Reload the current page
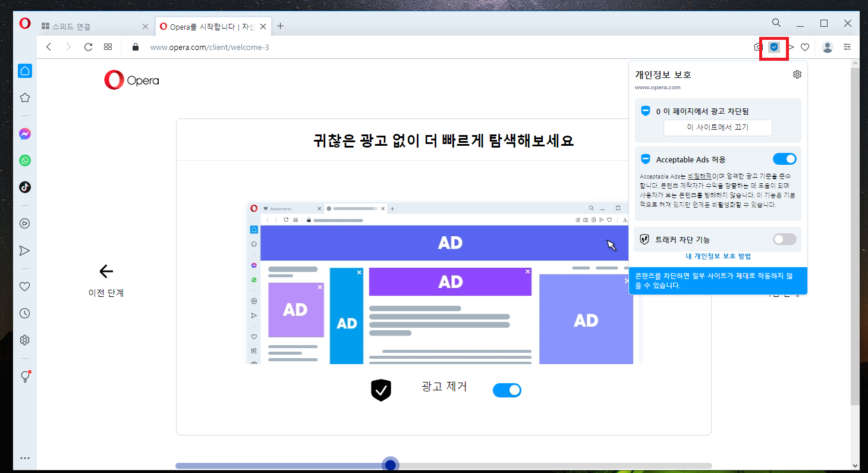This screenshot has height=473, width=868. pos(88,47)
